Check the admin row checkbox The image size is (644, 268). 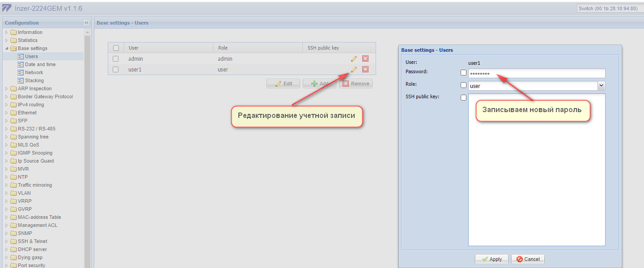point(116,59)
